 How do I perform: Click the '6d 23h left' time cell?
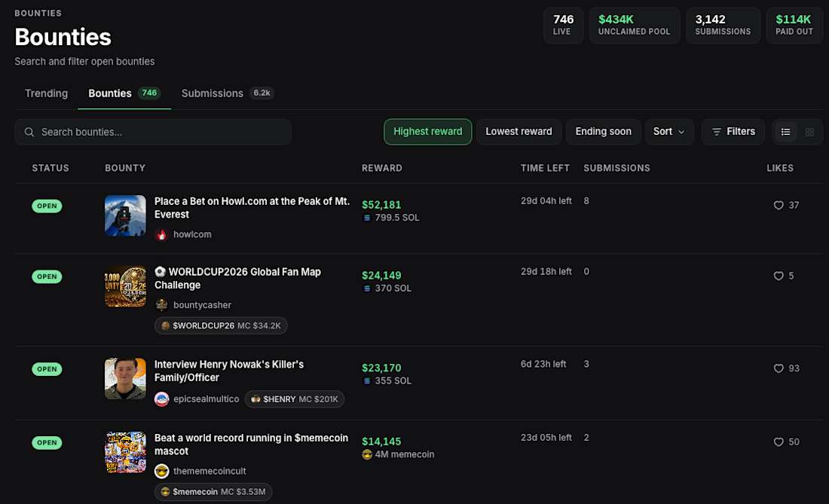click(543, 364)
